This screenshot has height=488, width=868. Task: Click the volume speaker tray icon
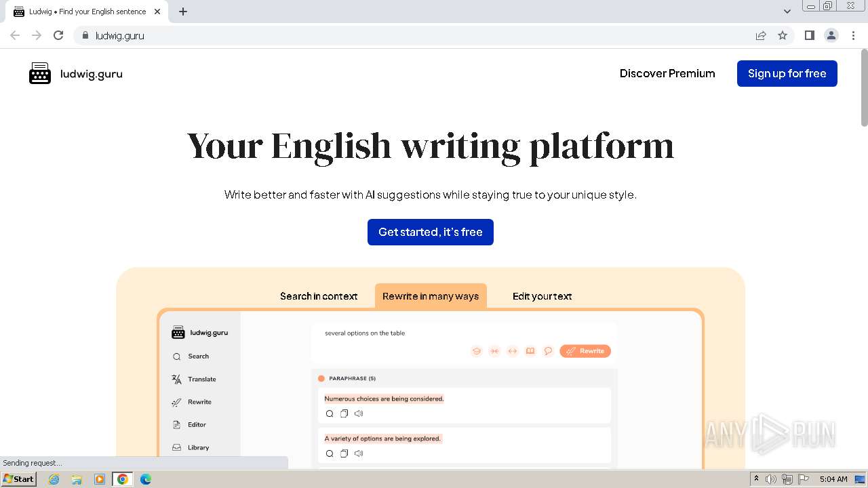(x=771, y=479)
